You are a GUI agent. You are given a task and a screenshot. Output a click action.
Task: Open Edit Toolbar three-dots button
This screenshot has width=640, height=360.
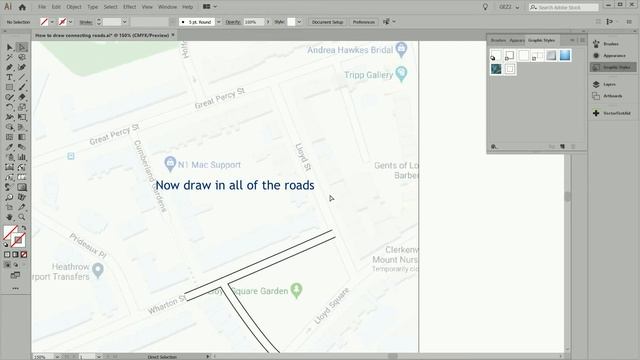point(16,289)
